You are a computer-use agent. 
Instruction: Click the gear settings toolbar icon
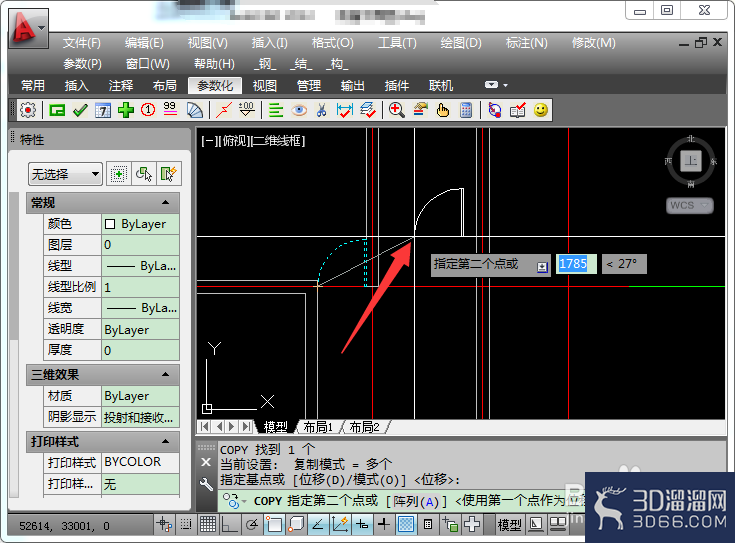(x=28, y=111)
